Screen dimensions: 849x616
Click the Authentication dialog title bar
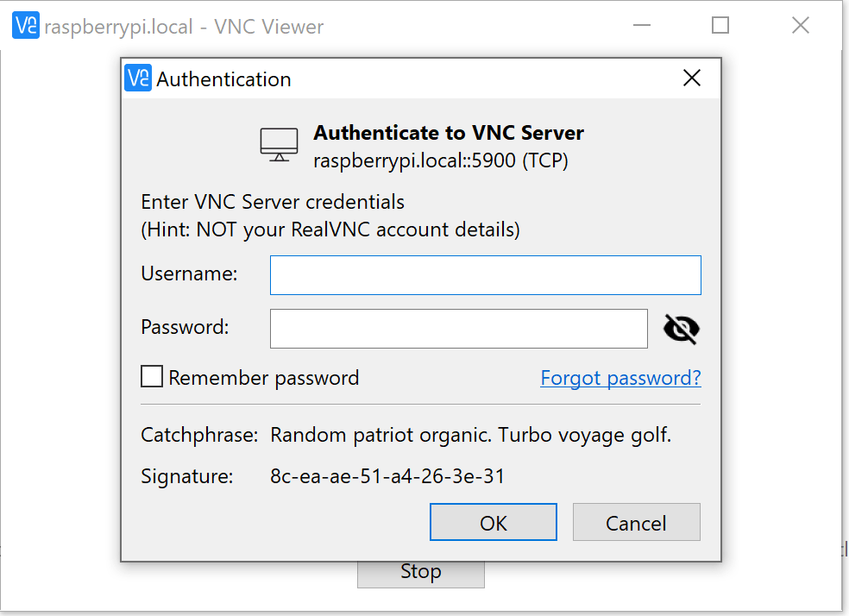pos(414,79)
